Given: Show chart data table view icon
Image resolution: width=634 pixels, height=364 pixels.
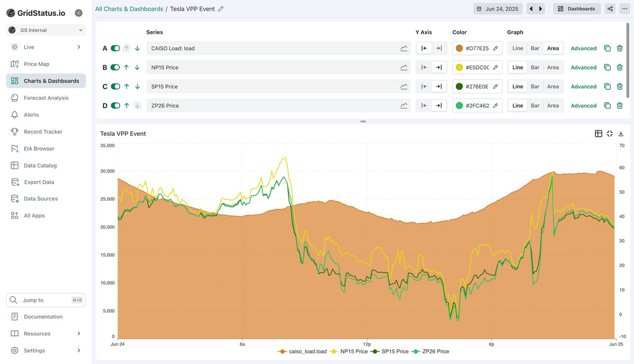Looking at the screenshot, I should (599, 134).
